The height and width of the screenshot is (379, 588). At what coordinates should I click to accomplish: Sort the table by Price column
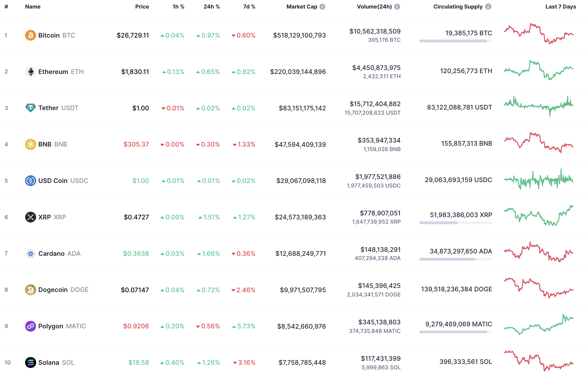click(142, 7)
